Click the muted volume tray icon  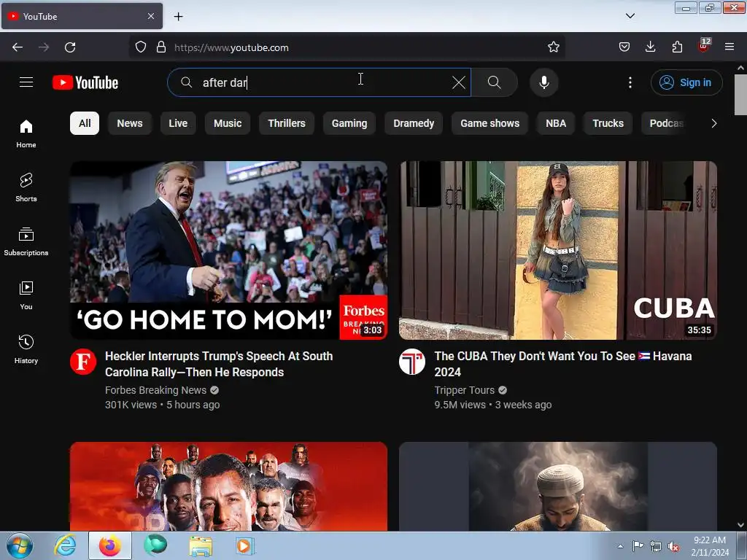coord(673,546)
